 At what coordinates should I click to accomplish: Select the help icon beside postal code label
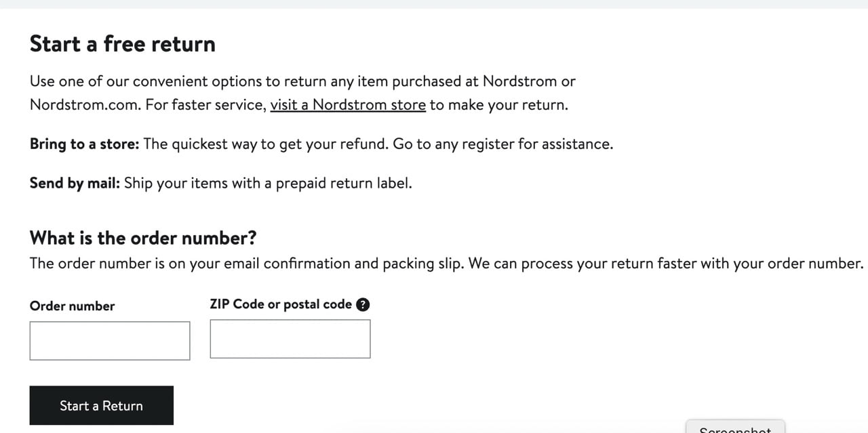coord(363,304)
